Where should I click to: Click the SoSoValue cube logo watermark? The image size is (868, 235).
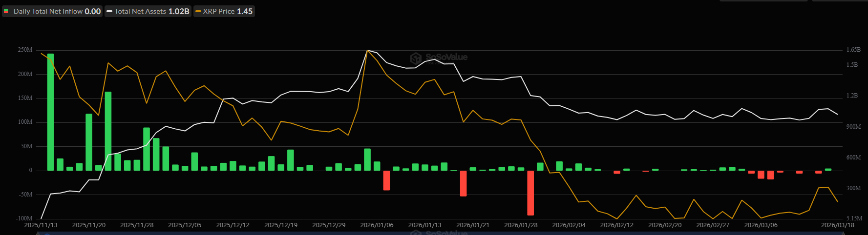click(x=416, y=59)
